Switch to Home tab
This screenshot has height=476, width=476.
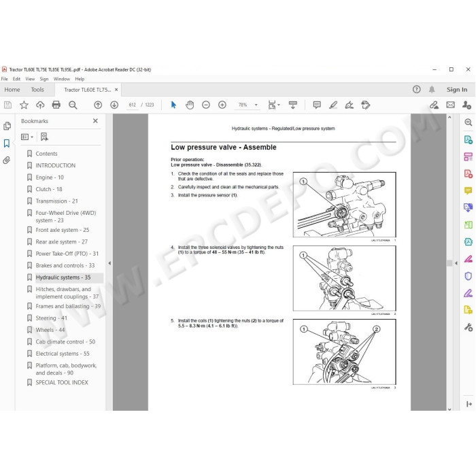[12, 90]
